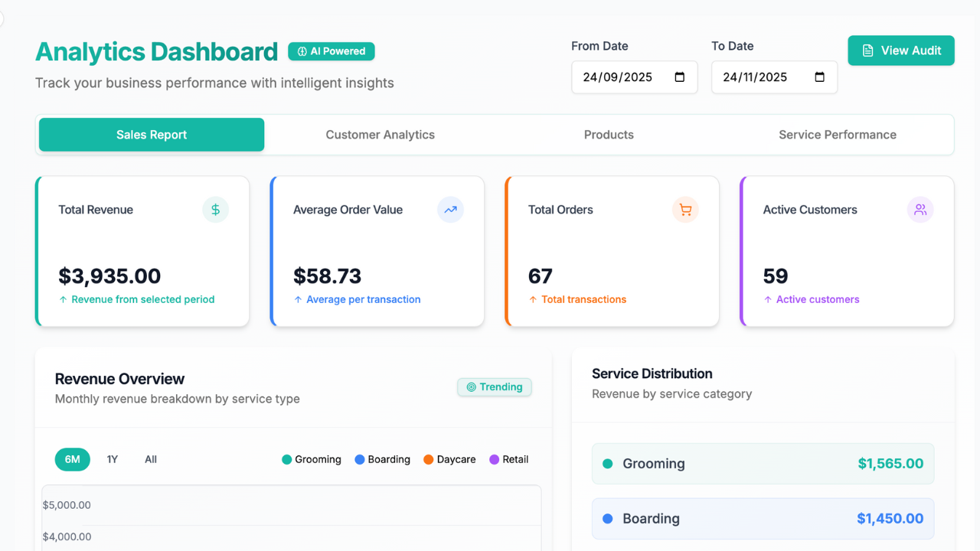Image resolution: width=980 pixels, height=551 pixels.
Task: Click the trend arrow icon on Average Order Value card
Action: pos(450,209)
